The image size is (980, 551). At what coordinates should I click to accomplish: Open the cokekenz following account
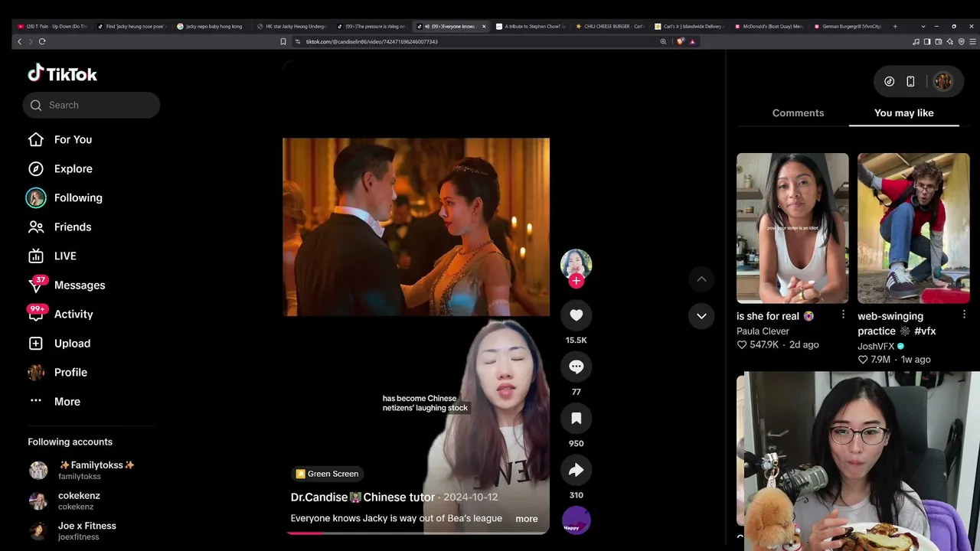coord(64,500)
